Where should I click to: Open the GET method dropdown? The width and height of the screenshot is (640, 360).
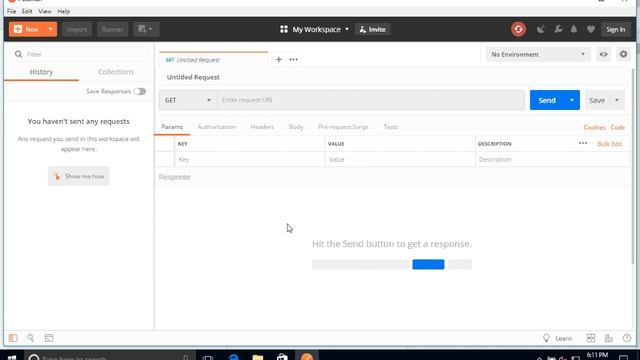tap(188, 100)
